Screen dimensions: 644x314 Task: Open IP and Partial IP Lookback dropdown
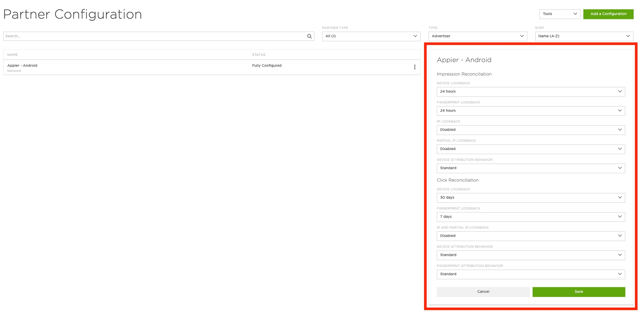click(x=531, y=236)
